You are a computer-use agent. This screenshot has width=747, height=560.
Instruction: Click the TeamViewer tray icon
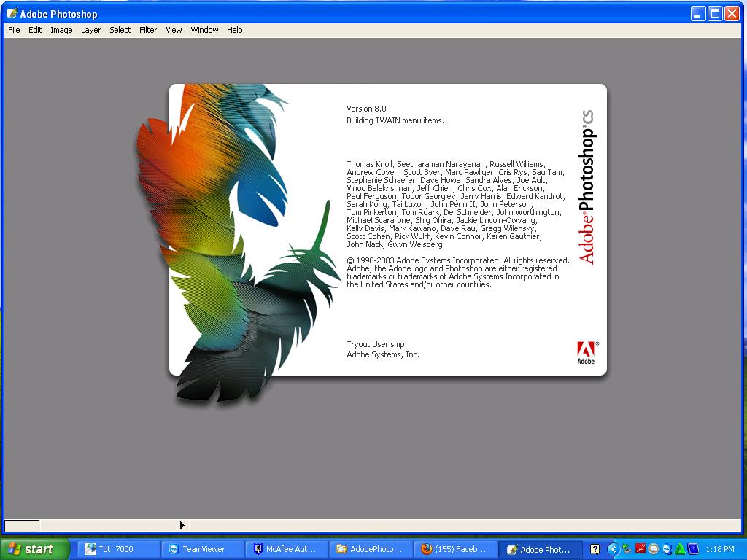tap(667, 549)
